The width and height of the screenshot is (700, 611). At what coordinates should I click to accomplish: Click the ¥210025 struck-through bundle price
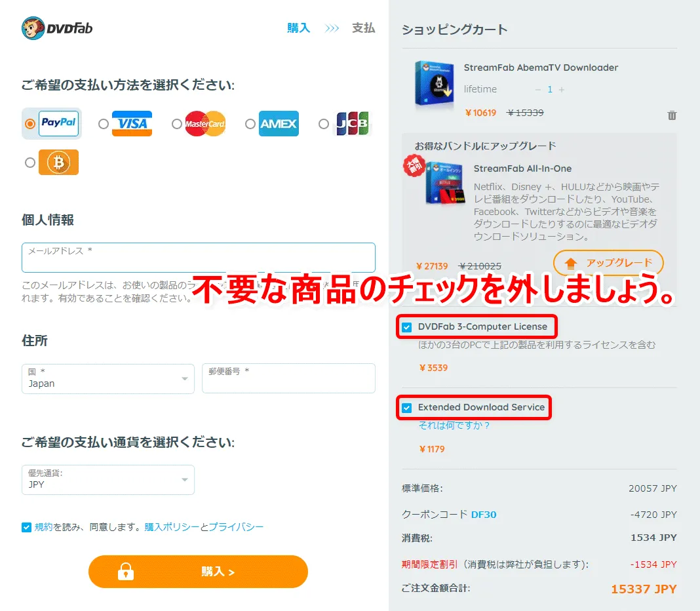pos(480,266)
